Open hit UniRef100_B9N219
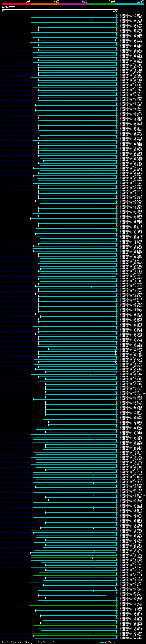146x644 pixels. (x=131, y=50)
